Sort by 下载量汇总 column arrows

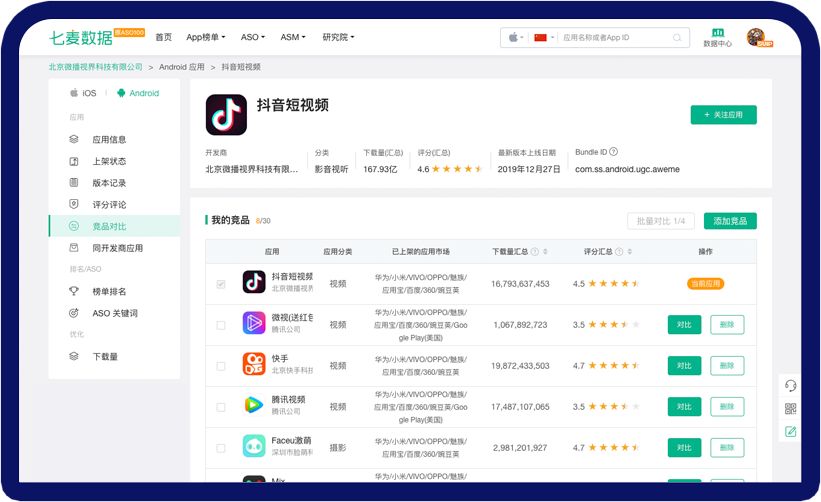[545, 252]
